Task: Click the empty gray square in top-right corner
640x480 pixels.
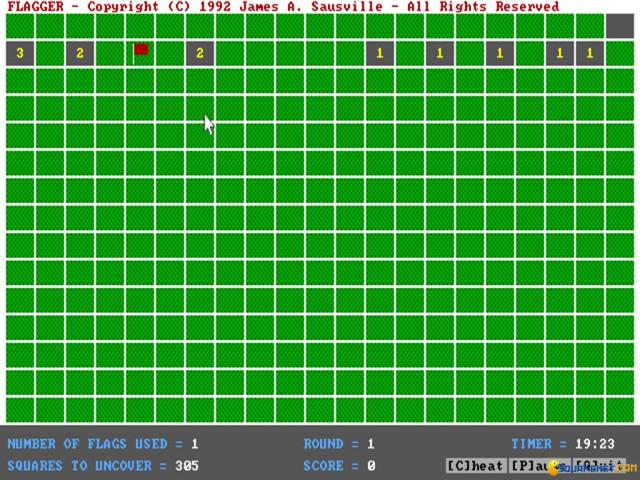Action: [x=620, y=26]
